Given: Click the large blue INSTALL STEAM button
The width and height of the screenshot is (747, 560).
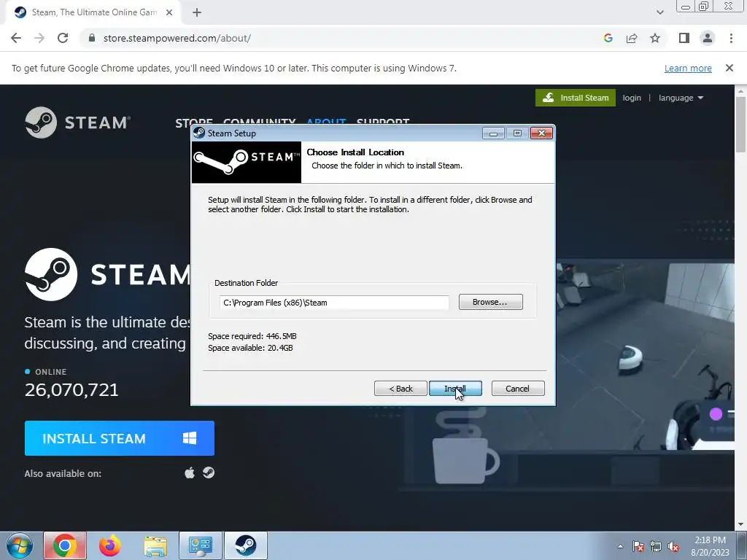Looking at the screenshot, I should coord(119,438).
